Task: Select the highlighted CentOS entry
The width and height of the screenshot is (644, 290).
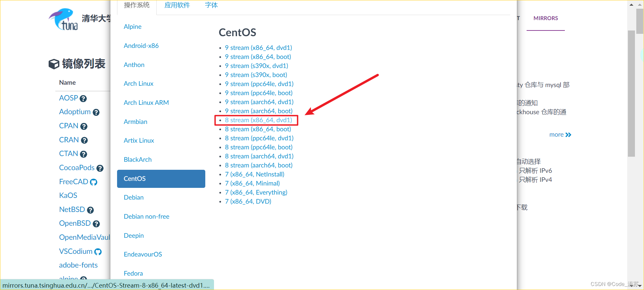Action: click(x=161, y=179)
